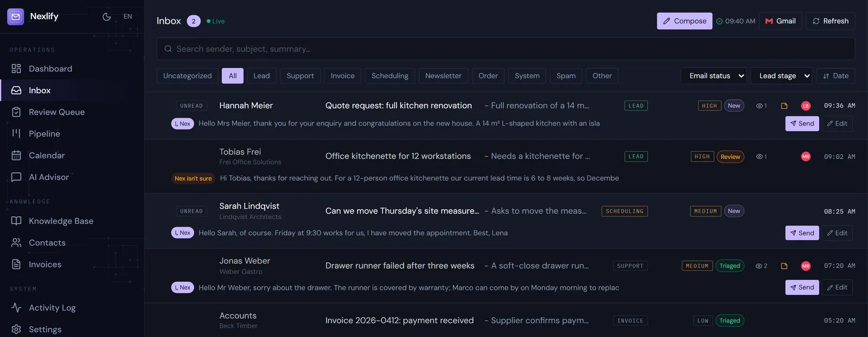Filter emails by Newsletter category
Image resolution: width=868 pixels, height=337 pixels.
443,76
